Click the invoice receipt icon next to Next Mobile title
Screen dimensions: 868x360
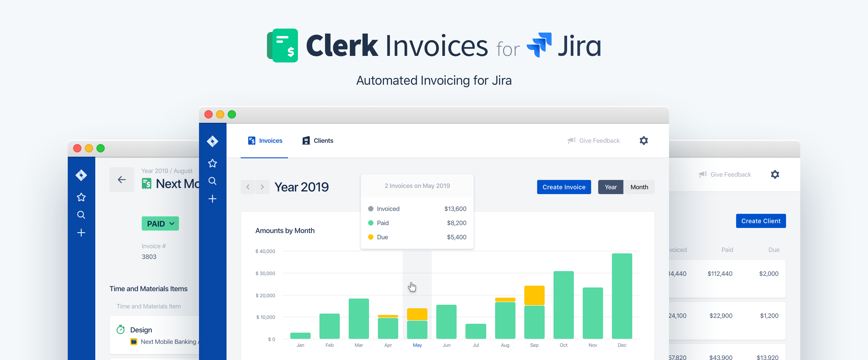(147, 184)
